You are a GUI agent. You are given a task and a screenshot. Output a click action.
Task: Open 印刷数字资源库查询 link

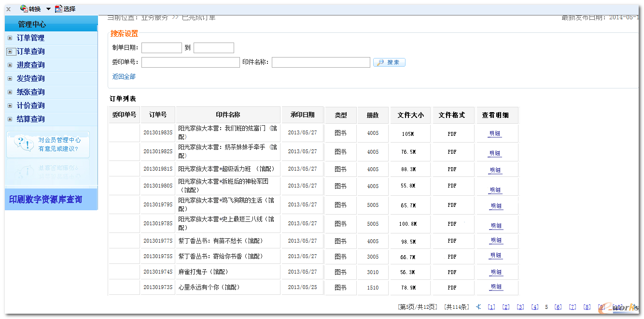point(46,200)
